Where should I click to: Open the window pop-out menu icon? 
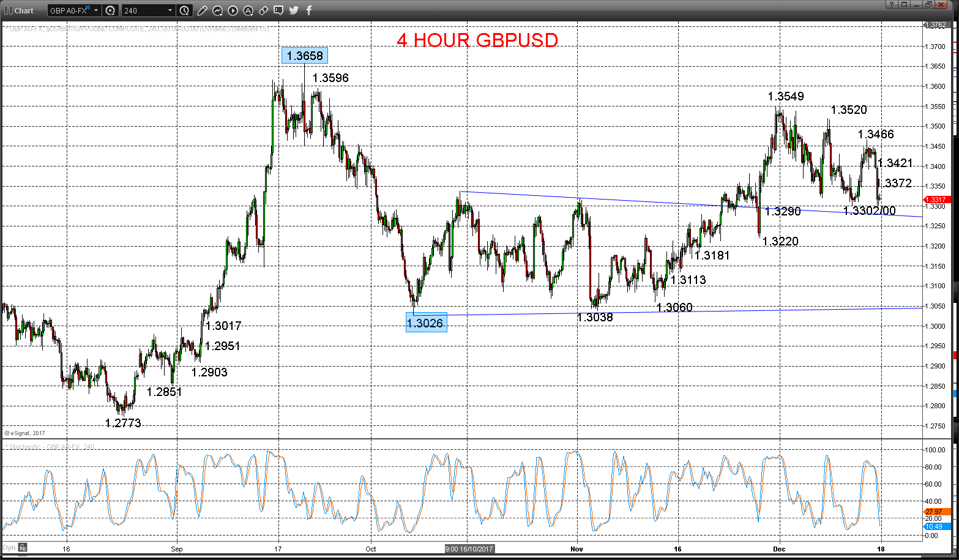click(905, 4)
